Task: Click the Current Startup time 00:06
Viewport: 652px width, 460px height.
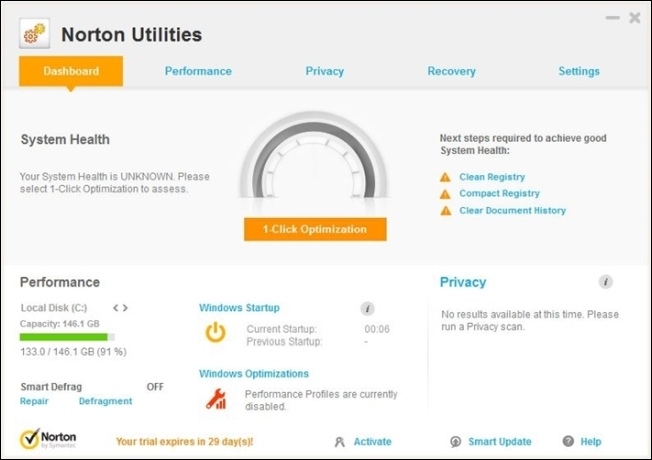Action: click(377, 329)
